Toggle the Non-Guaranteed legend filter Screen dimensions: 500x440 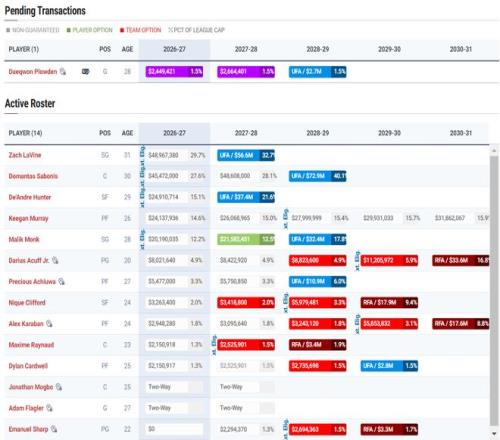pyautogui.click(x=33, y=30)
